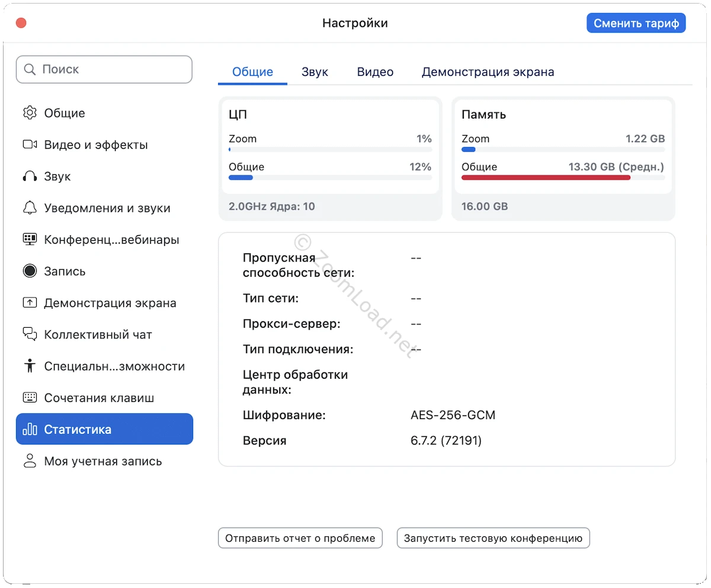
Task: Click into the Поиск search field
Action: click(113, 69)
